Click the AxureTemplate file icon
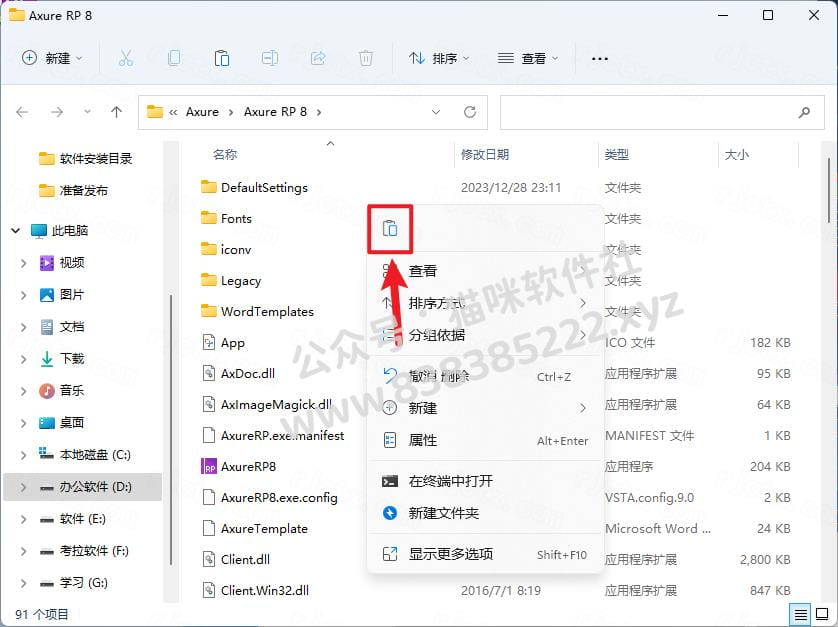The image size is (838, 627). [209, 528]
